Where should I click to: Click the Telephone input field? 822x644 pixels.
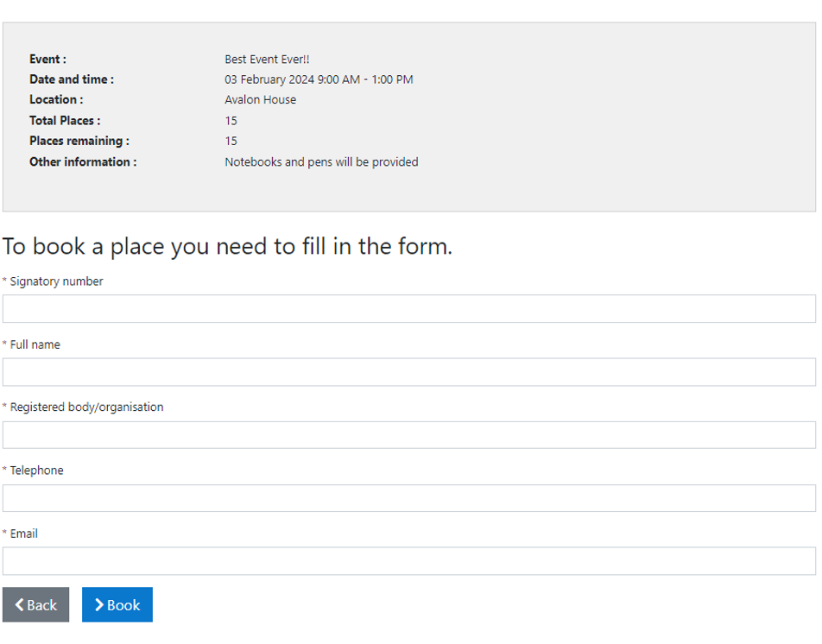409,498
